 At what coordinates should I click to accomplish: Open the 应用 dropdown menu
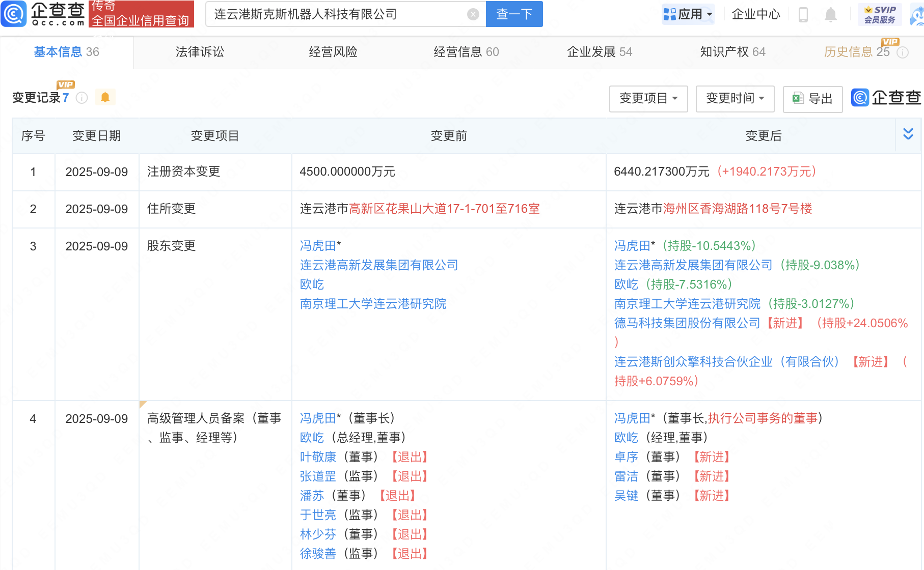pos(688,14)
